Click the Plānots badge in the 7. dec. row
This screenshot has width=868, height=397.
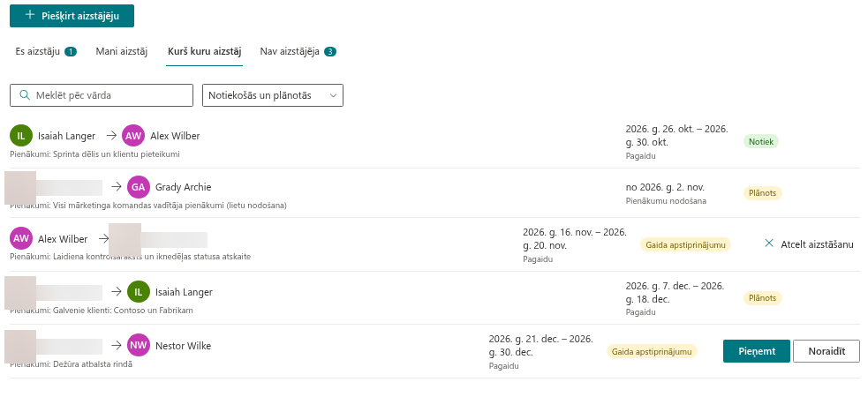click(762, 298)
